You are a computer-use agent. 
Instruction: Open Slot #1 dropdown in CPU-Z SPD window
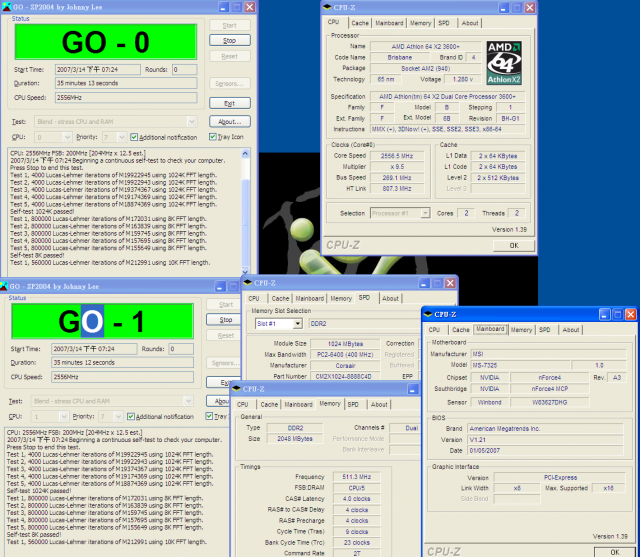click(x=298, y=324)
